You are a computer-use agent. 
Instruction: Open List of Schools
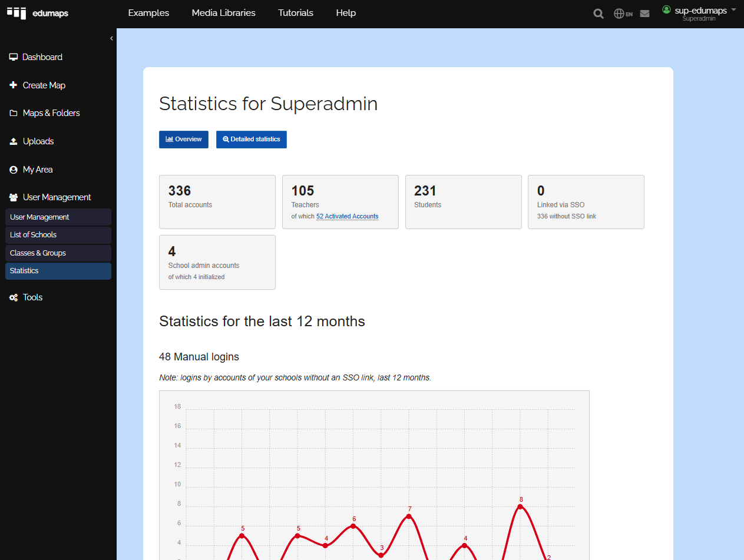(58, 235)
